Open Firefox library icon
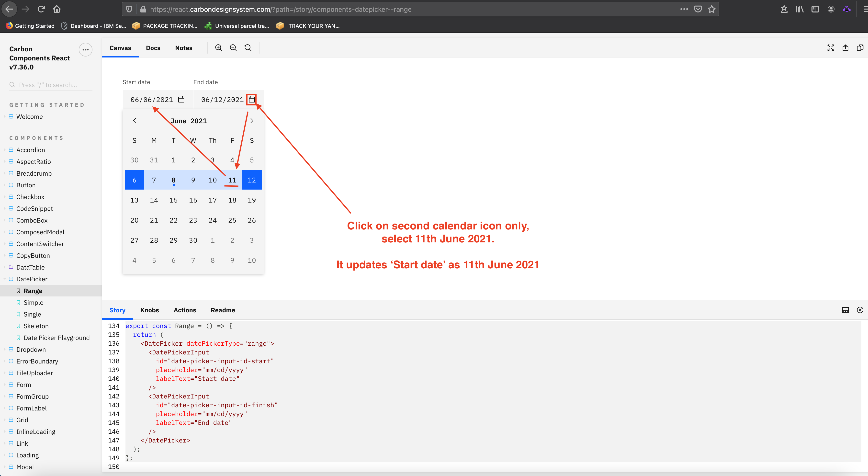Screen dimensions: 868x476 [800, 9]
